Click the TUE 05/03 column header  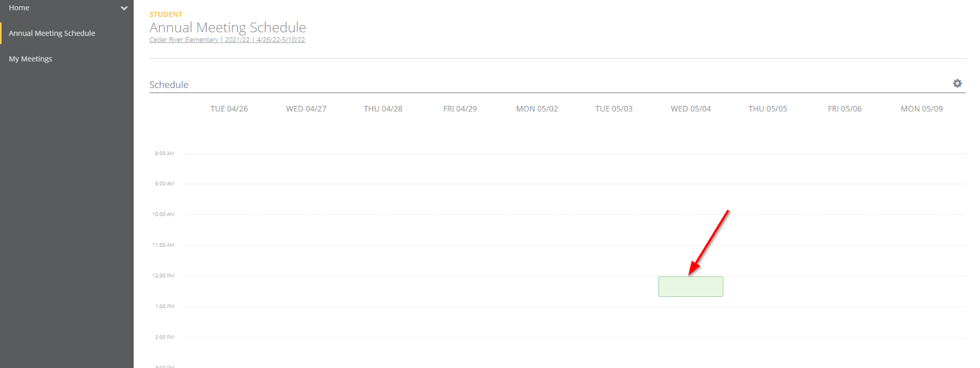(614, 109)
